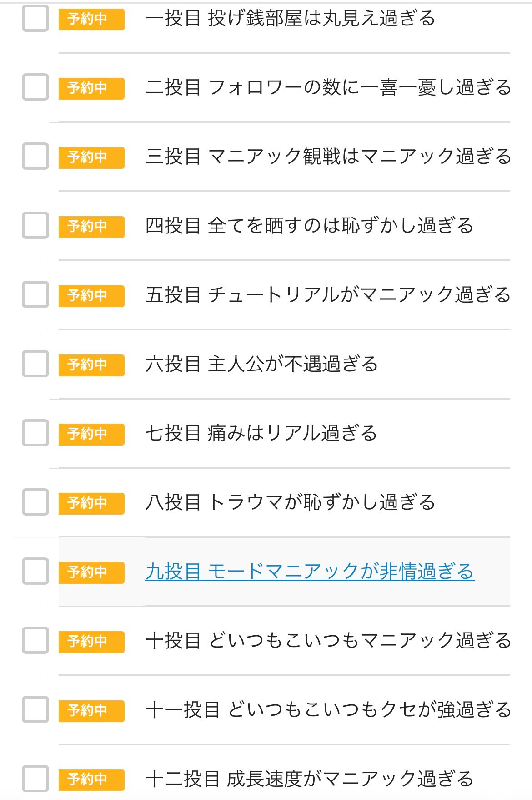Image resolution: width=532 pixels, height=800 pixels.
Task: Click the 予約中 badge on 二投目 row
Action: click(x=91, y=88)
